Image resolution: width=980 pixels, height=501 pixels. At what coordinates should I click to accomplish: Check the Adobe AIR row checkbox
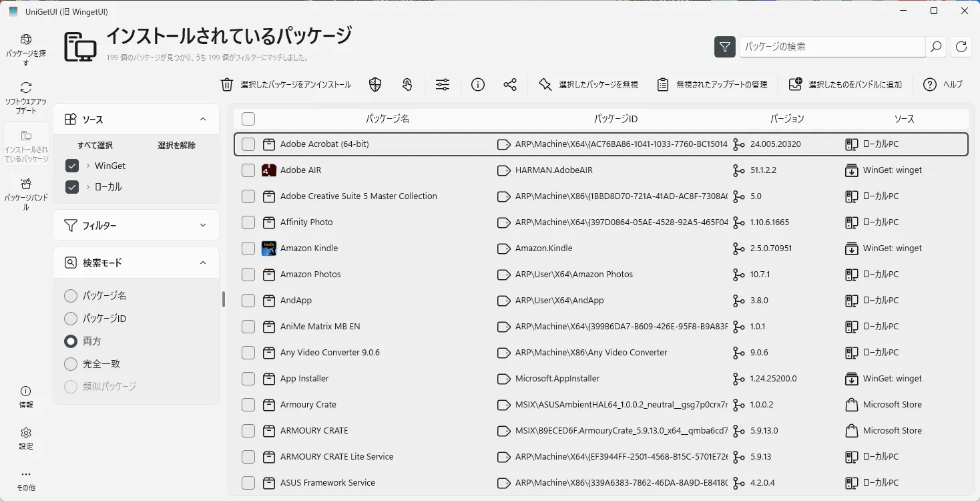tap(248, 170)
